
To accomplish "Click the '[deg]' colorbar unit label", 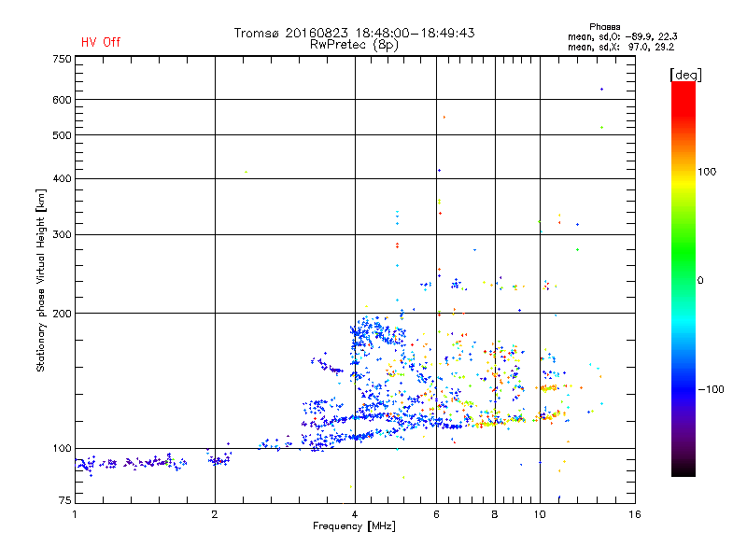I will point(685,76).
